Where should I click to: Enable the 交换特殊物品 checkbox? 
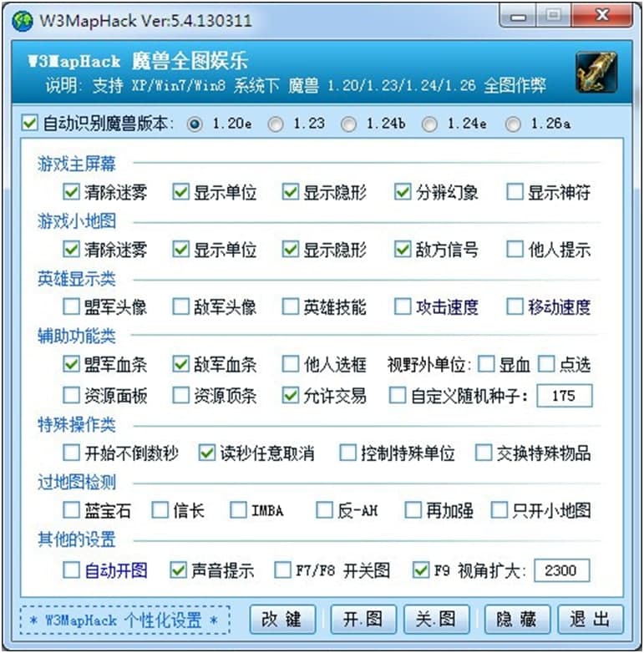(483, 453)
